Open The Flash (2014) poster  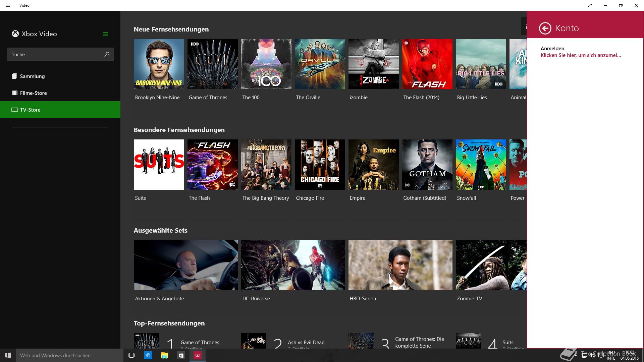click(x=427, y=64)
